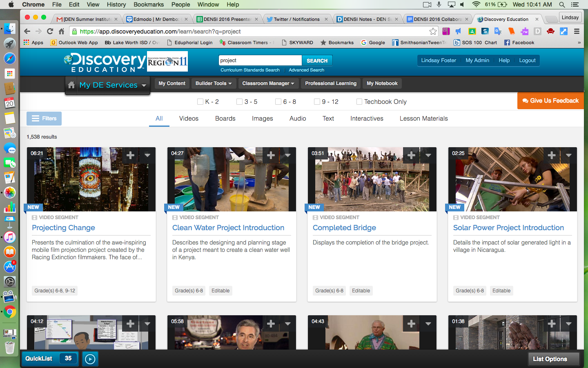Click the search box containing project

260,61
